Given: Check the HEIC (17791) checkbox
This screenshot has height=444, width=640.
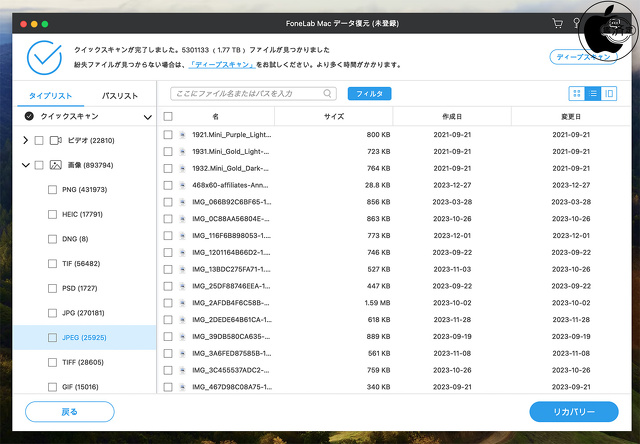Looking at the screenshot, I should (x=52, y=214).
